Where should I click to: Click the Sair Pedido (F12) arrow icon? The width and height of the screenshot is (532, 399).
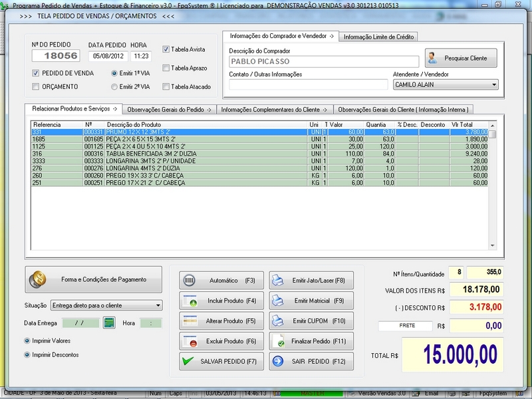(279, 361)
